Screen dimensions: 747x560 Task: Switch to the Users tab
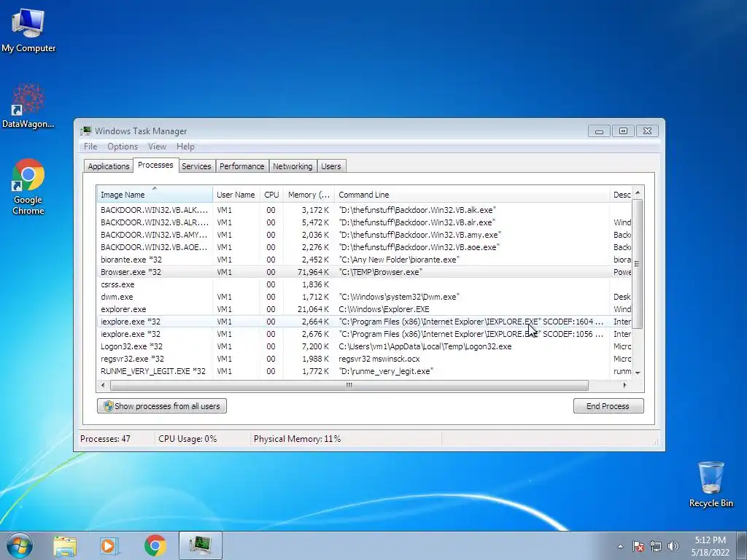(x=331, y=166)
